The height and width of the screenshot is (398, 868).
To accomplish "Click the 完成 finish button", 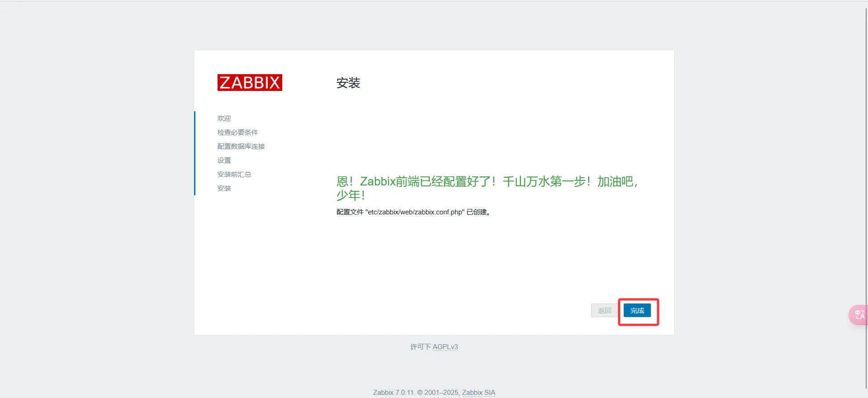I will [x=637, y=310].
